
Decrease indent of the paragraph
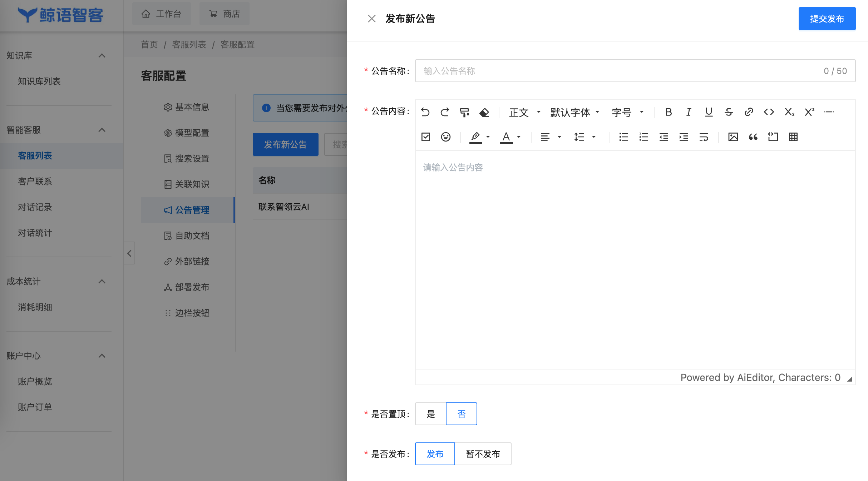click(664, 137)
